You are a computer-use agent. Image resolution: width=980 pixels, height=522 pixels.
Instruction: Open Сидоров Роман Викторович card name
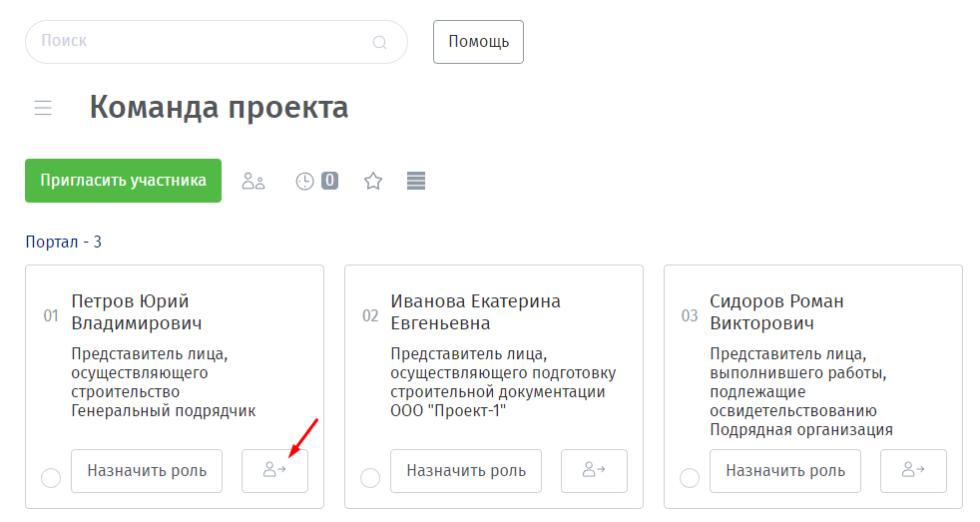776,312
